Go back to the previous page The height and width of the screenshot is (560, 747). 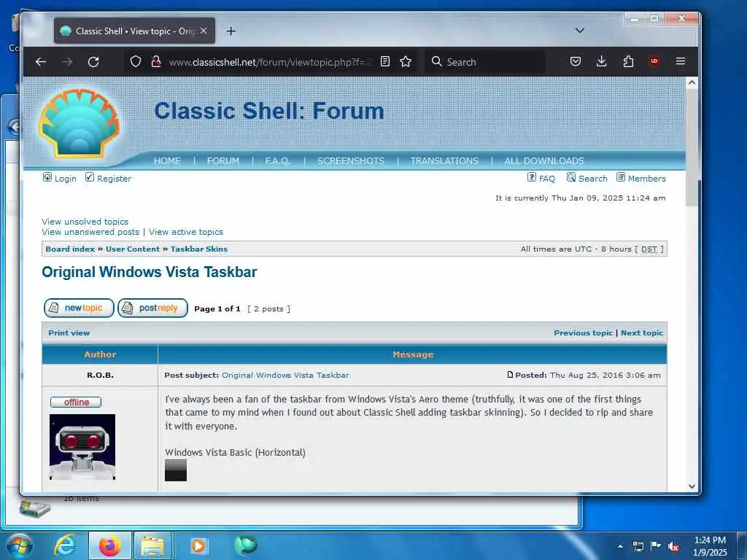[x=41, y=61]
